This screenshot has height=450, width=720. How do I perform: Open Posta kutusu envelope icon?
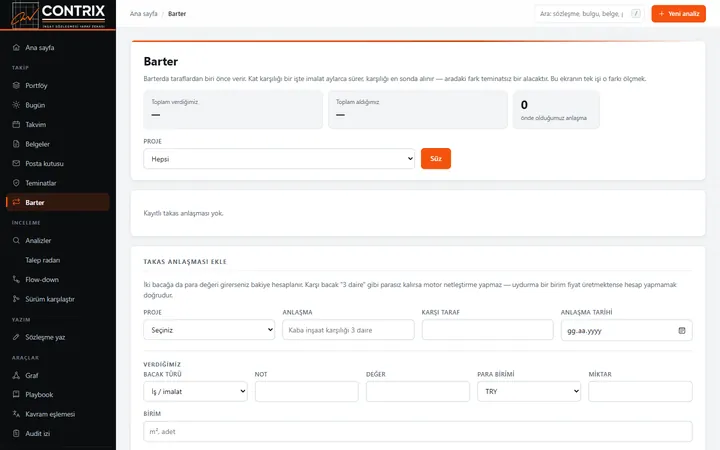[16, 163]
